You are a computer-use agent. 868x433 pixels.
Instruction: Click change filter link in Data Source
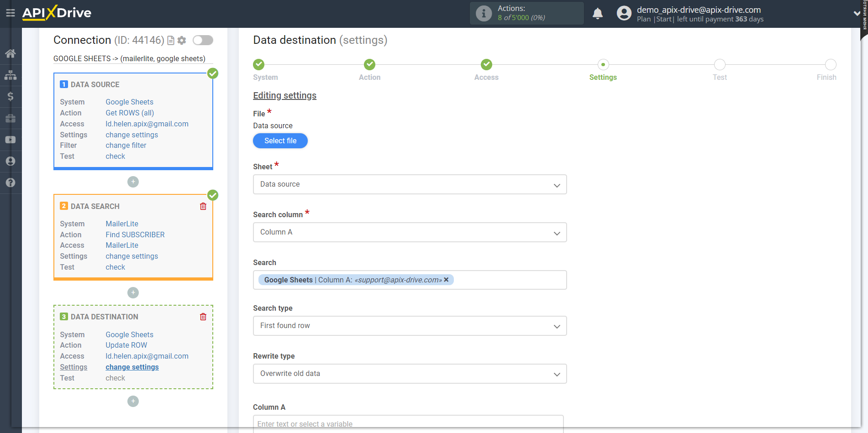click(x=126, y=145)
